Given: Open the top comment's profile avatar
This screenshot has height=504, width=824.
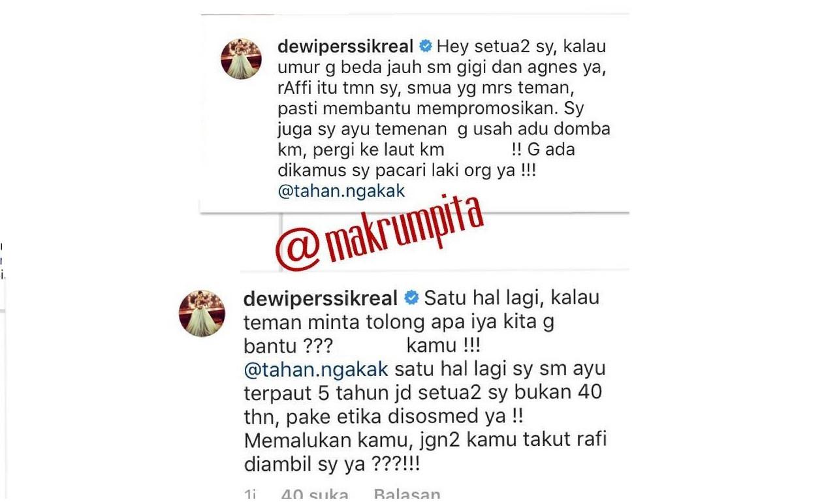Looking at the screenshot, I should pyautogui.click(x=242, y=59).
